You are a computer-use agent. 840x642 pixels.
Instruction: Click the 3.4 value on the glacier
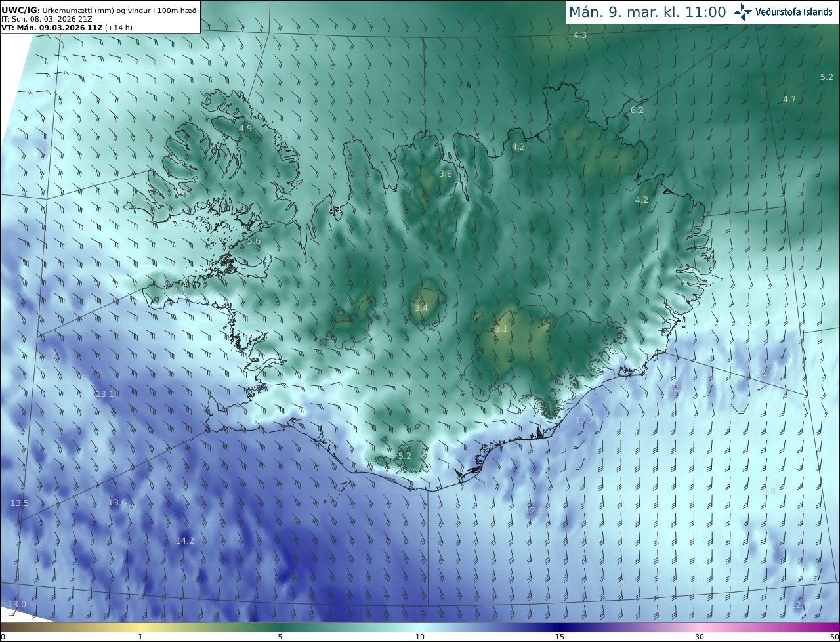[421, 308]
